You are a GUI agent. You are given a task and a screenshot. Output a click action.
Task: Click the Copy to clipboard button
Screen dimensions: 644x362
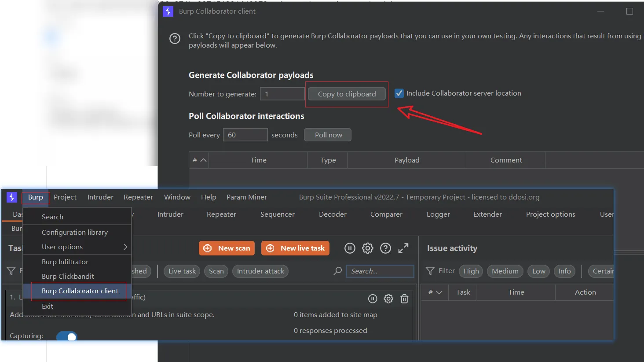pyautogui.click(x=347, y=94)
